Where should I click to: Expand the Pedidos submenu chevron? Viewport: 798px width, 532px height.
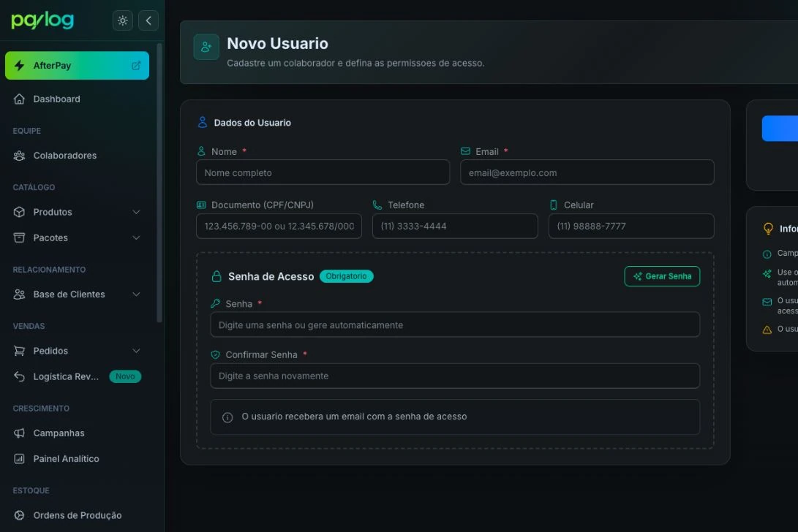136,351
